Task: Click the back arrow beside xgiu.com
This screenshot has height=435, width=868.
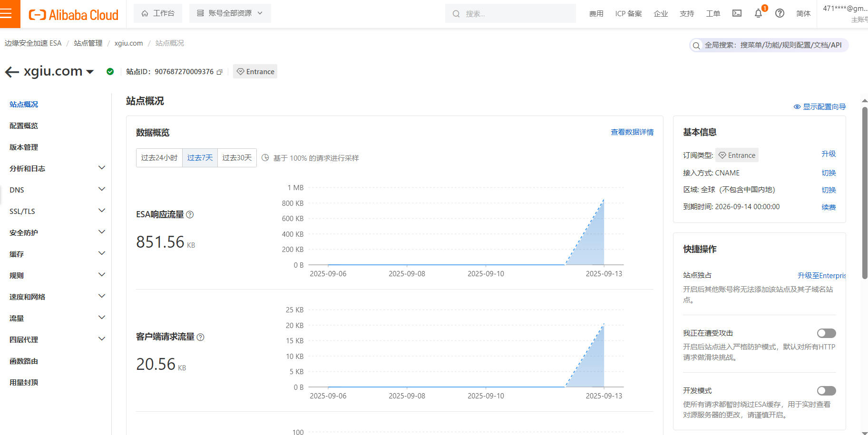Action: [12, 72]
